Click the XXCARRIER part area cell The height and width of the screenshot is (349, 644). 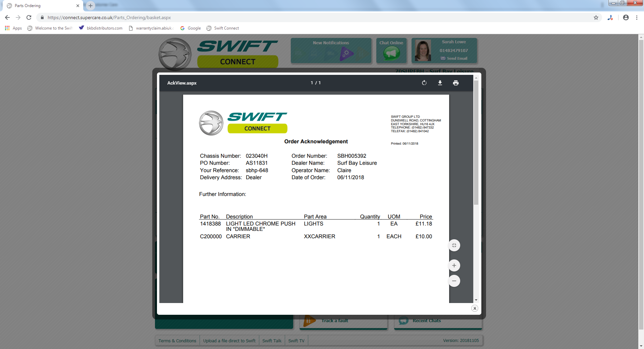click(x=319, y=237)
